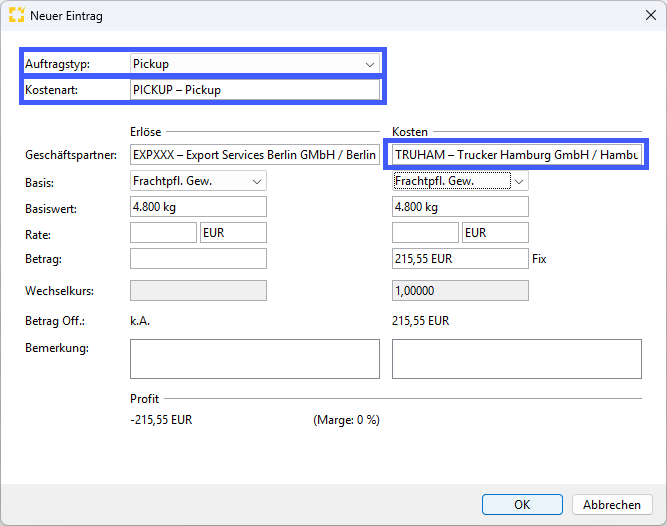Click the Kosten Betrag field 215,55 EUR
Image resolution: width=667 pixels, height=526 pixels.
[460, 259]
